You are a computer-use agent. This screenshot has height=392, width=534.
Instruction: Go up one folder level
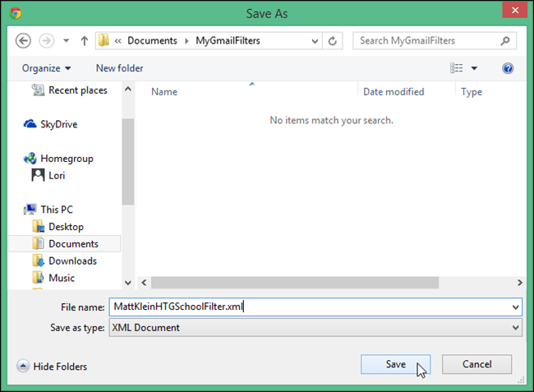[x=85, y=41]
